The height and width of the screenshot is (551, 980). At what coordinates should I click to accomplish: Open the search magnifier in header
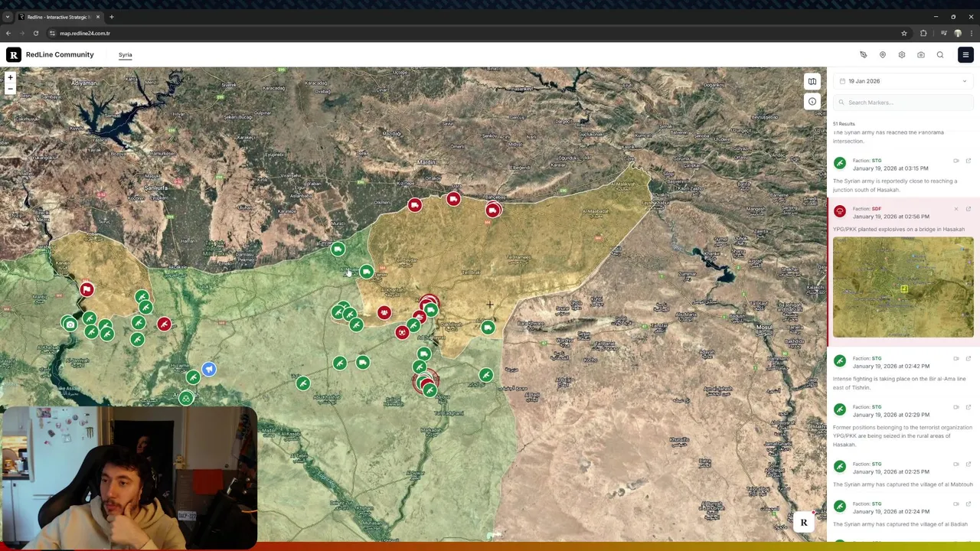tap(940, 55)
